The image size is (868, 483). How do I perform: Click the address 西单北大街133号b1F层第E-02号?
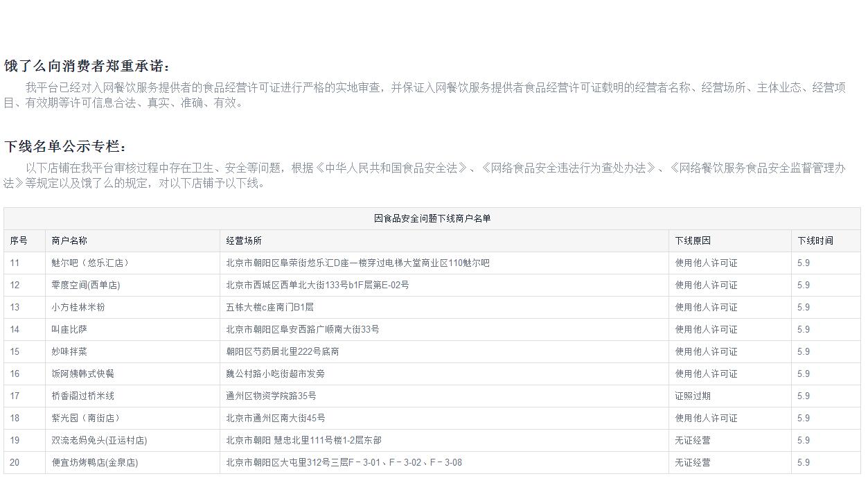click(317, 285)
